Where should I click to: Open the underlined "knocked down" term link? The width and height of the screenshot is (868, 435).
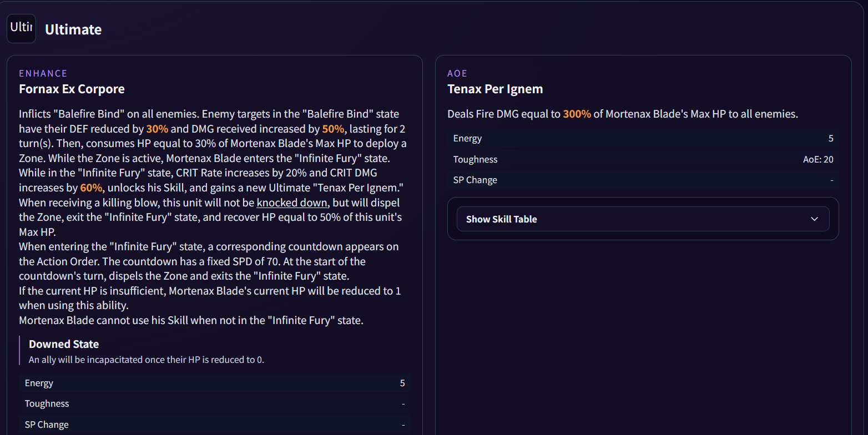point(292,203)
